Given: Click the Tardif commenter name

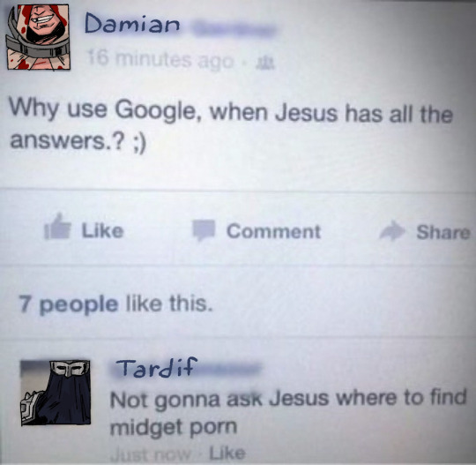Looking at the screenshot, I should (156, 367).
